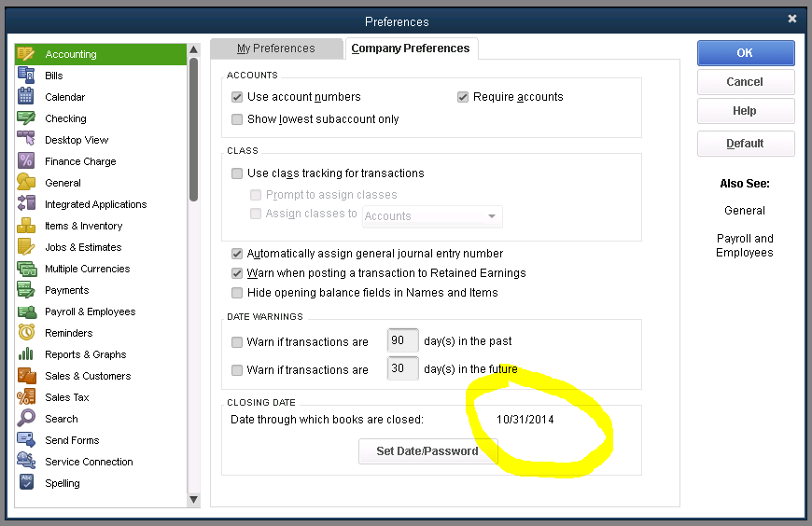Screen dimensions: 812x526
Task: Close the Preferences dialog window
Action: (791, 19)
